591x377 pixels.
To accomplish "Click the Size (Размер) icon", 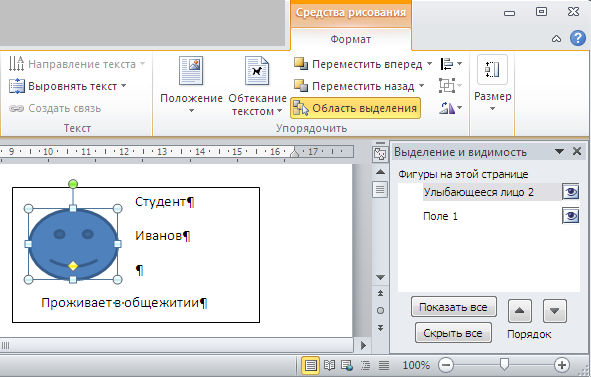I will [492, 69].
